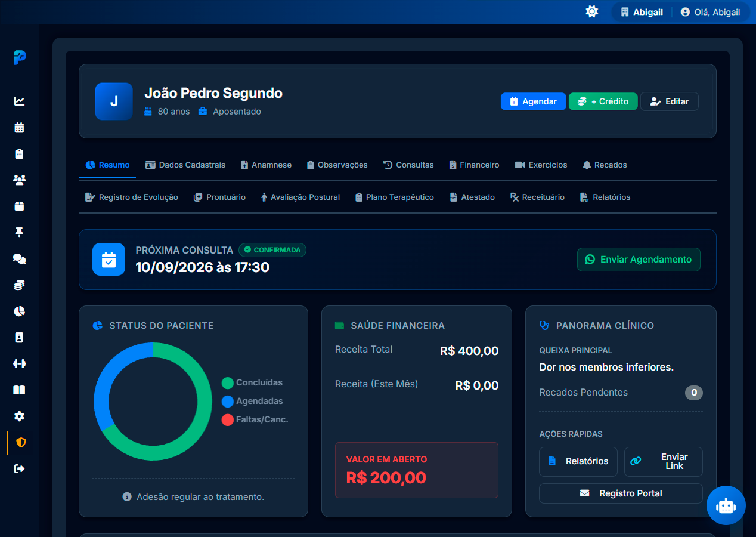Image resolution: width=756 pixels, height=537 pixels.
Task: Open Registro de Evolução tab
Action: (132, 197)
